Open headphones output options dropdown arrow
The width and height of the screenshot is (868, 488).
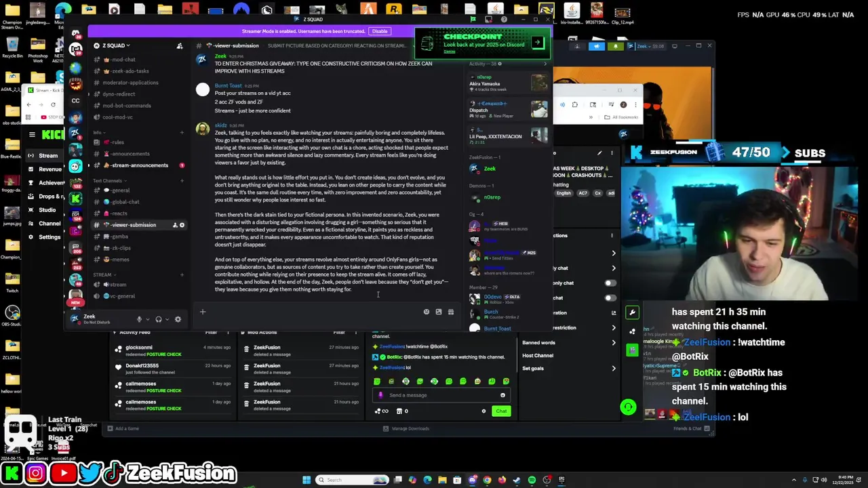167,319
